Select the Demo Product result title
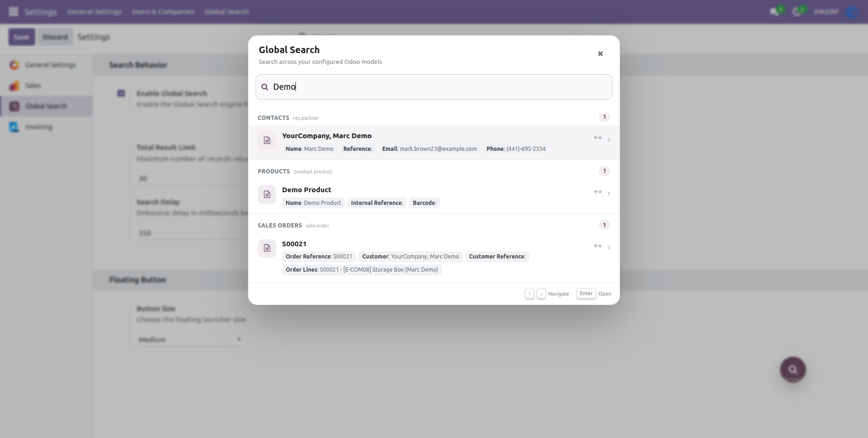Image resolution: width=868 pixels, height=438 pixels. [307, 190]
